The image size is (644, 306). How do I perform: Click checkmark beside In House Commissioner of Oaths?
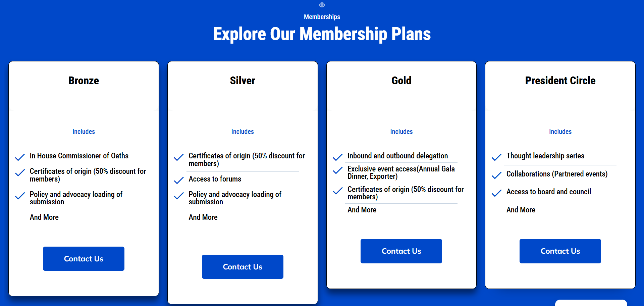[20, 157]
